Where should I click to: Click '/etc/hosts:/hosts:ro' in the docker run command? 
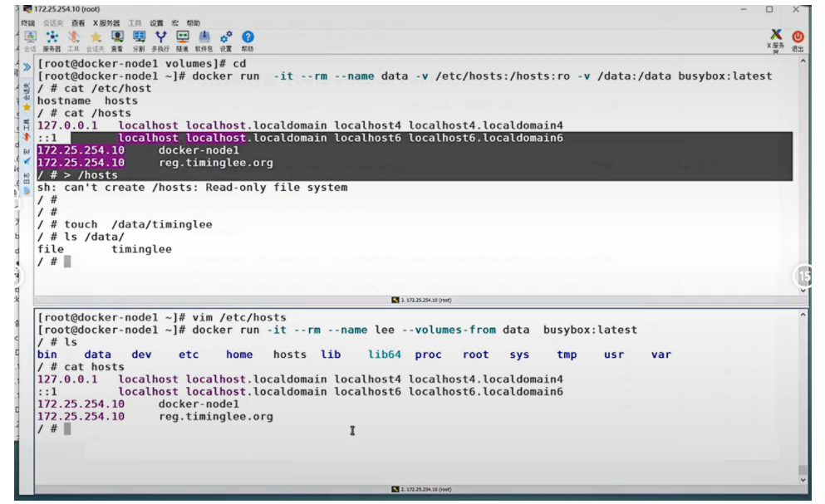pos(503,76)
